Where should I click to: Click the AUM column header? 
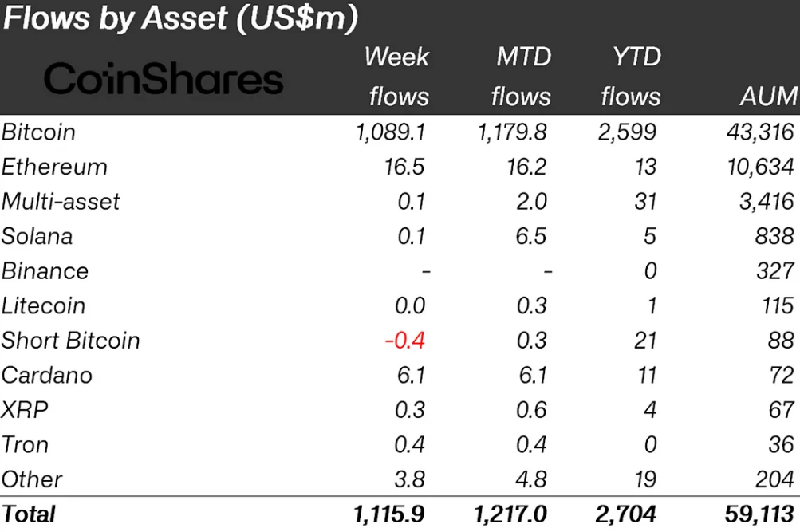pos(768,97)
